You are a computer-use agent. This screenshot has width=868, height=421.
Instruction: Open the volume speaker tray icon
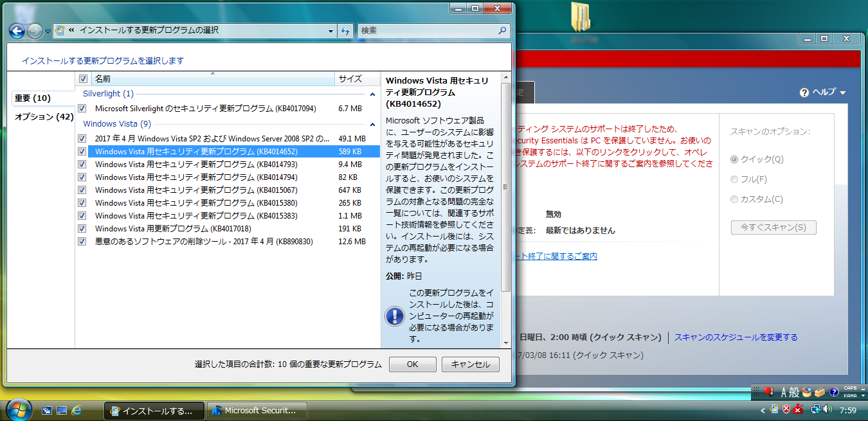827,409
